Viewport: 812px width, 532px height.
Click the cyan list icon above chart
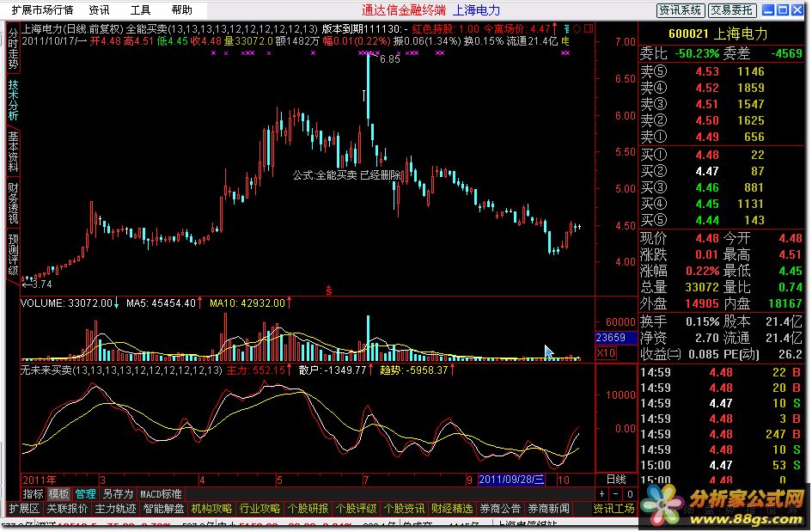click(x=566, y=28)
